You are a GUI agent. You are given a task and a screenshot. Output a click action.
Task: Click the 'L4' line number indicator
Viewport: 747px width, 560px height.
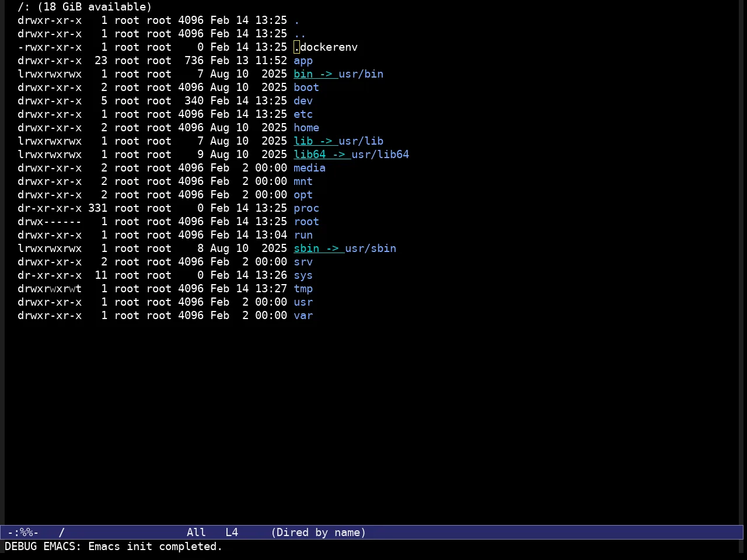tap(232, 533)
